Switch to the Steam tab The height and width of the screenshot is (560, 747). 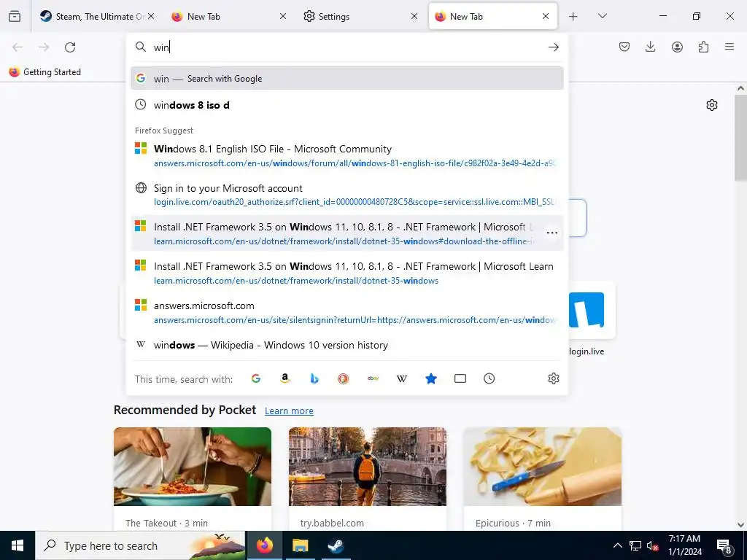98,17
